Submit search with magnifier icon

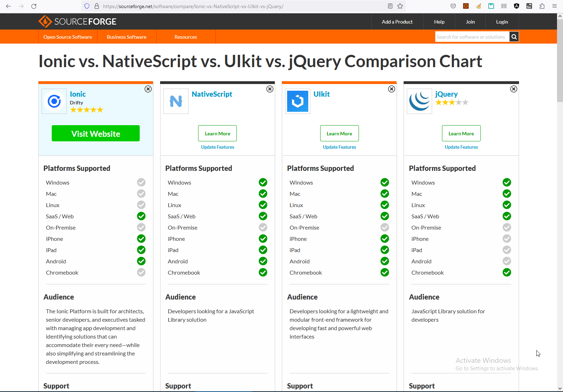coord(514,37)
